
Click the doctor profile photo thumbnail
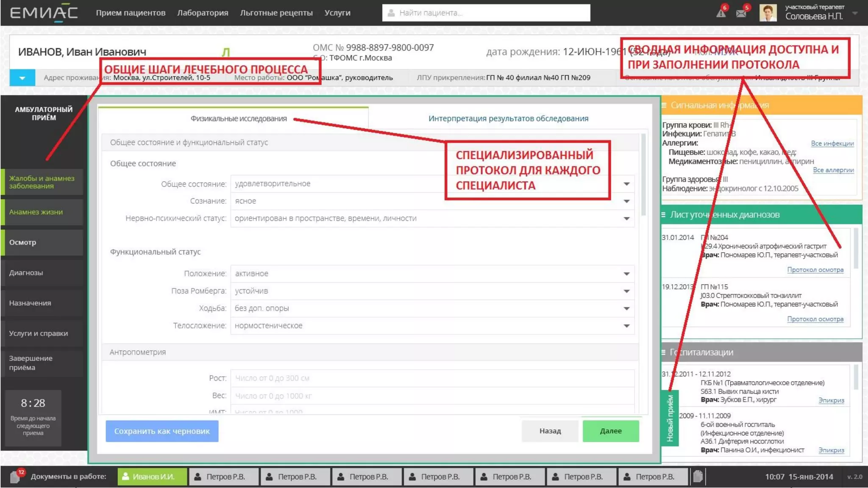(x=768, y=13)
